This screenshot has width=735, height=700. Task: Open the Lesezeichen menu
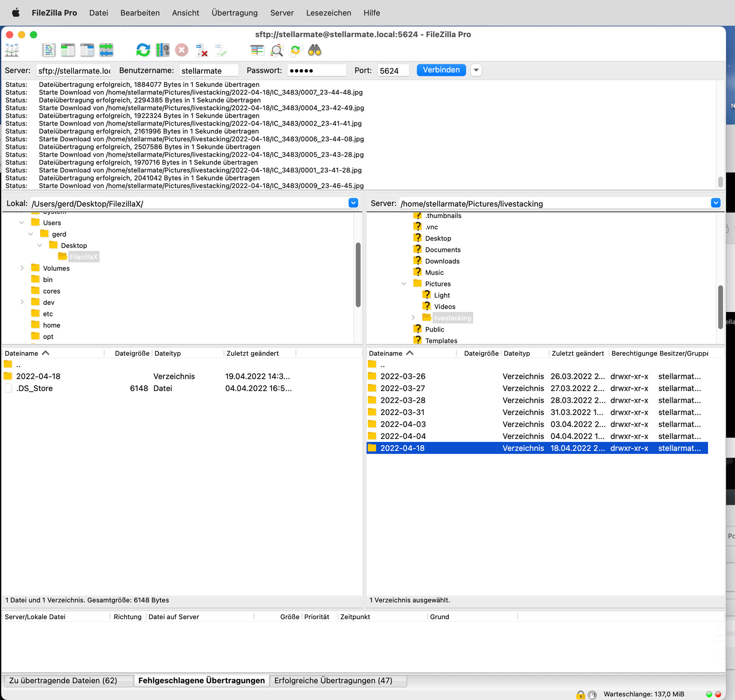329,13
